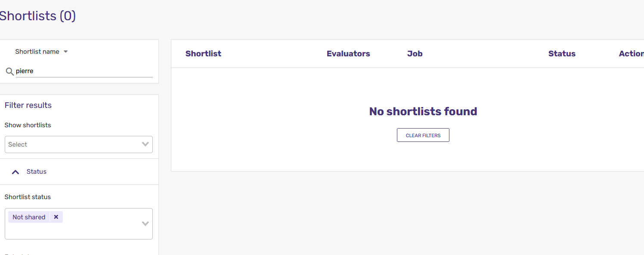Collapse the Status section chevron

[15, 172]
